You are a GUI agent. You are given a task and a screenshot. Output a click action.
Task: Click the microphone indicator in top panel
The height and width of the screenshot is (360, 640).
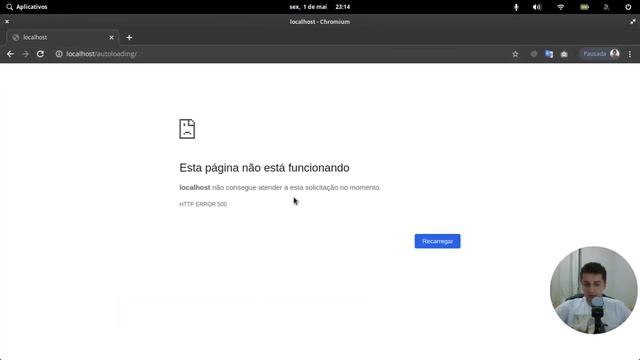pos(516,7)
